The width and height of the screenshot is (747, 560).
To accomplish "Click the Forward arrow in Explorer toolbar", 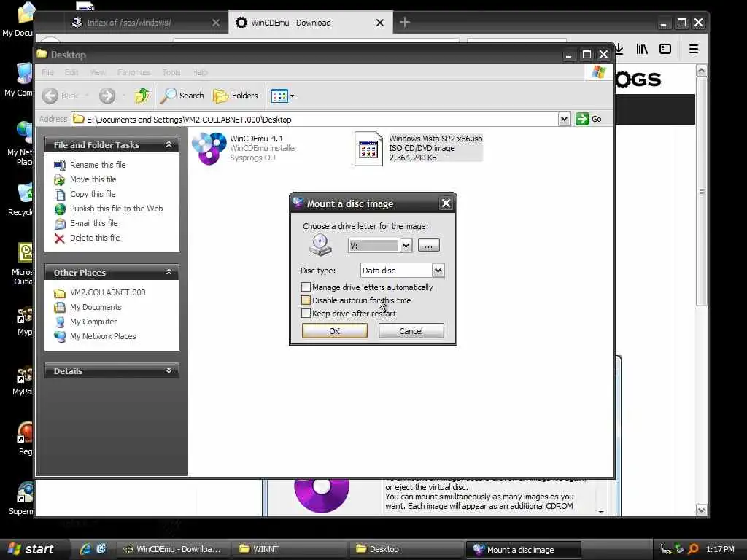I will point(107,96).
